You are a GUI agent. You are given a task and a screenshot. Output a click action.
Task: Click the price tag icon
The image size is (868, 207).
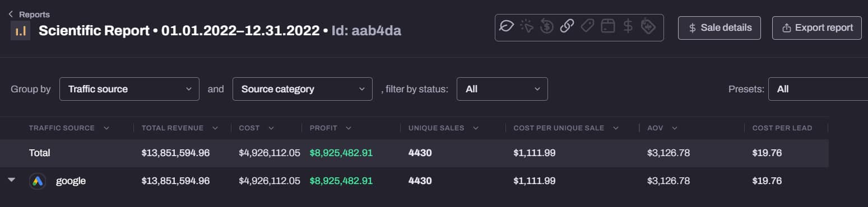587,26
